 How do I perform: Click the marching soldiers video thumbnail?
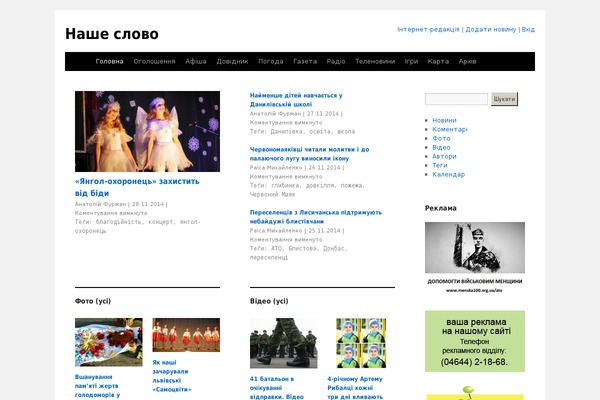pyautogui.click(x=284, y=343)
